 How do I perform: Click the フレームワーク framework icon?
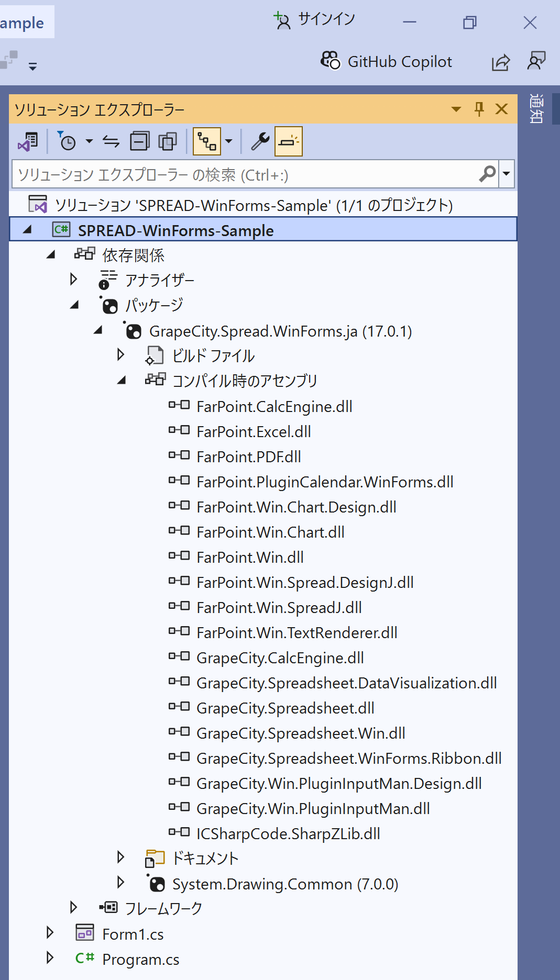click(108, 907)
